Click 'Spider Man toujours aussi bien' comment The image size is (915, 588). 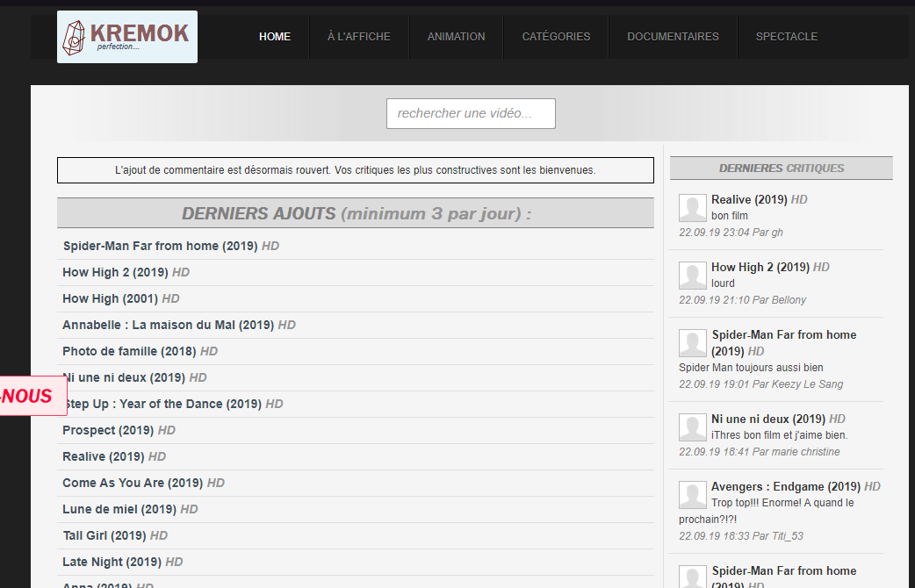point(751,368)
